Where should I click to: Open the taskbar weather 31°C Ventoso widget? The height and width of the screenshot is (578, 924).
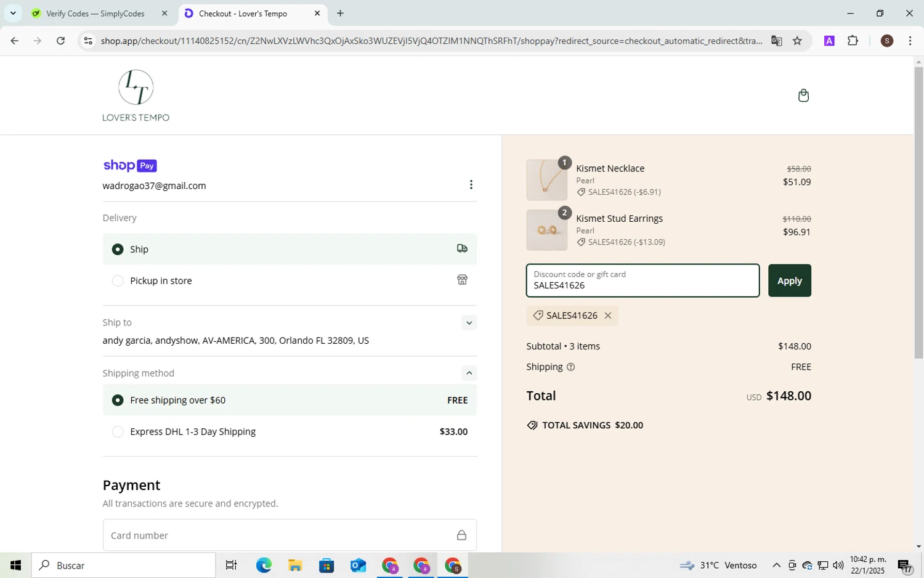tap(718, 565)
